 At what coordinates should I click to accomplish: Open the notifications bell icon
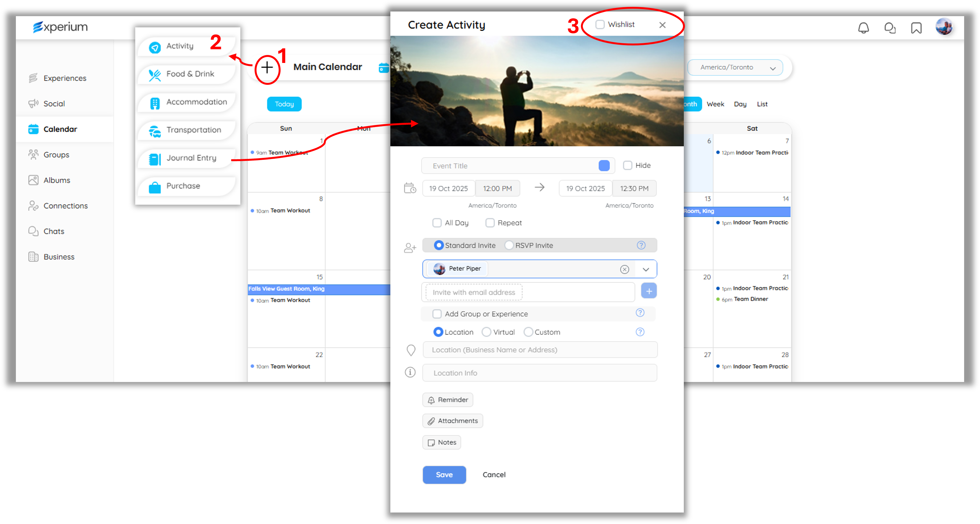[x=863, y=28]
